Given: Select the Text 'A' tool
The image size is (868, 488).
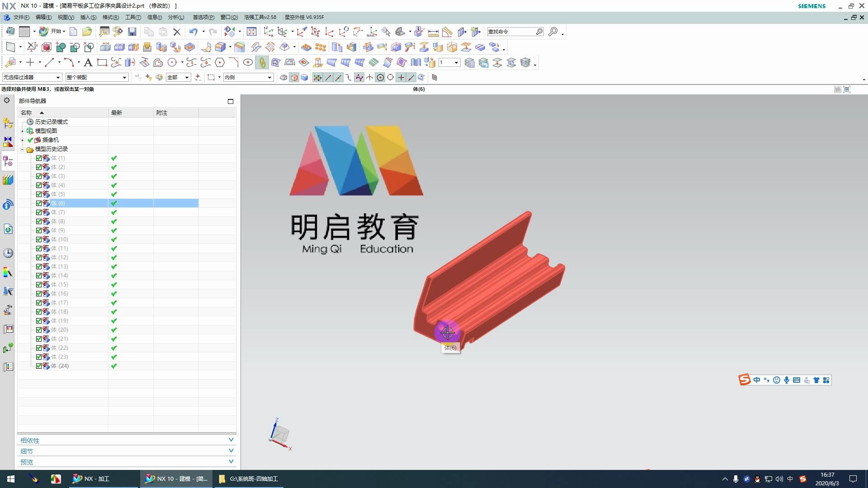Looking at the screenshot, I should point(88,62).
